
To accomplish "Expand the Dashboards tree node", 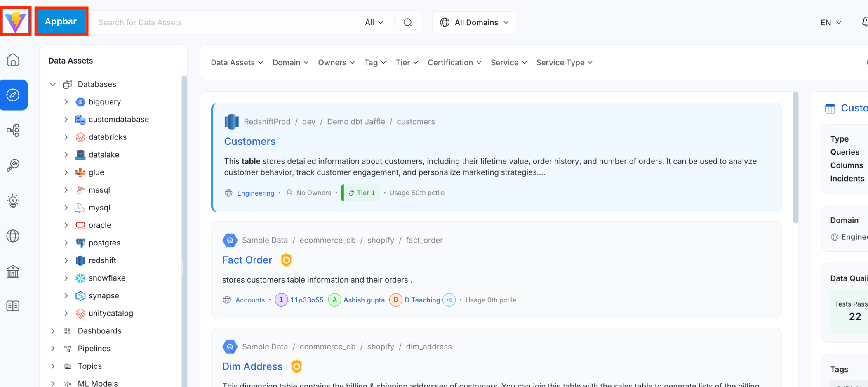I will click(53, 331).
